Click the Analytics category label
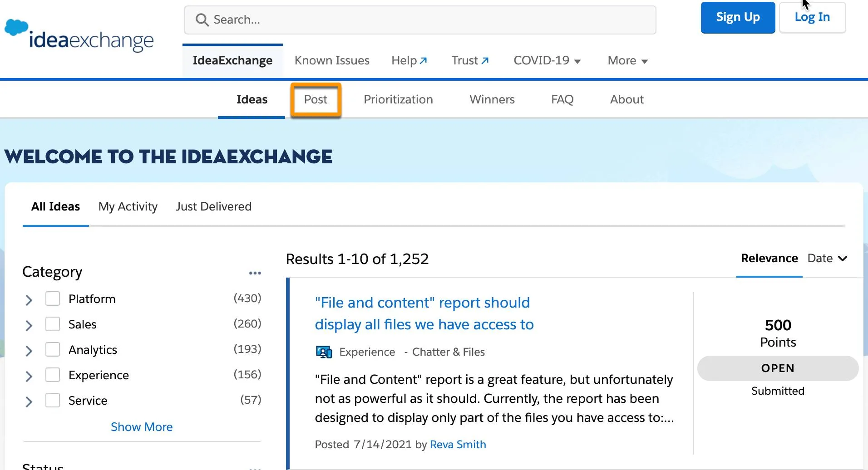The height and width of the screenshot is (470, 868). coord(93,350)
